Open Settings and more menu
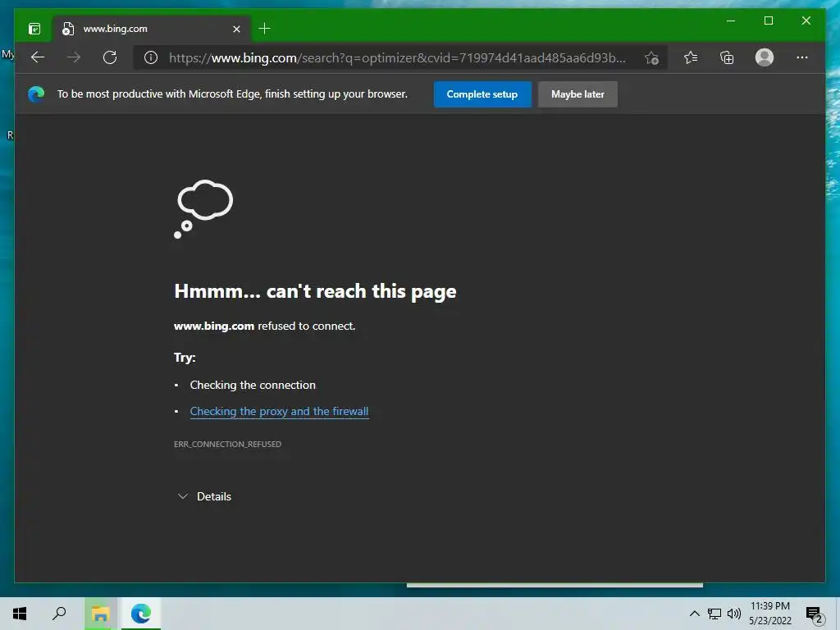 [802, 57]
